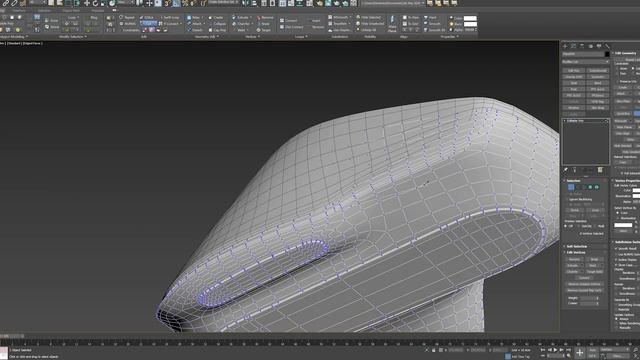The width and height of the screenshot is (640, 360).
Task: Open the Utilities command panel tab
Action: [607, 46]
